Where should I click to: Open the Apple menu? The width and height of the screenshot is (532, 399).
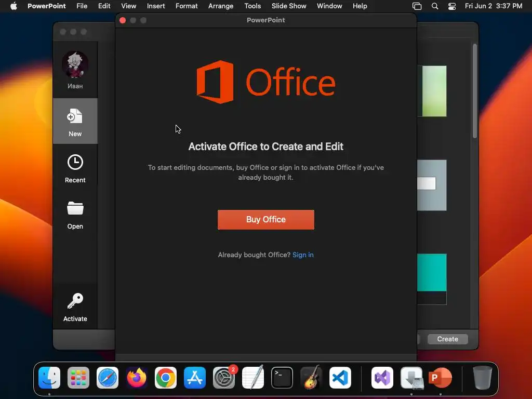(14, 6)
